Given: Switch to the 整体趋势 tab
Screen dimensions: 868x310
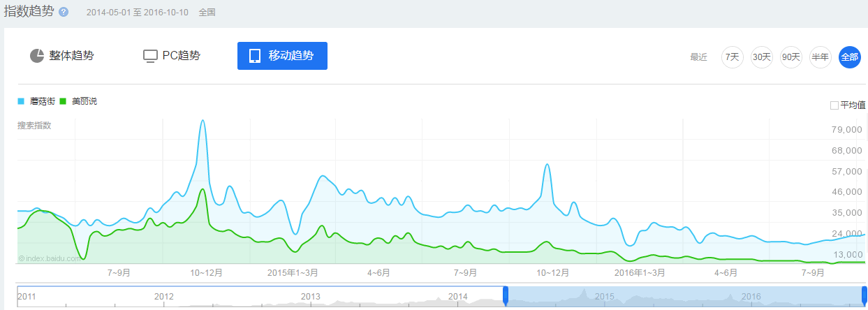Looking at the screenshot, I should point(61,56).
